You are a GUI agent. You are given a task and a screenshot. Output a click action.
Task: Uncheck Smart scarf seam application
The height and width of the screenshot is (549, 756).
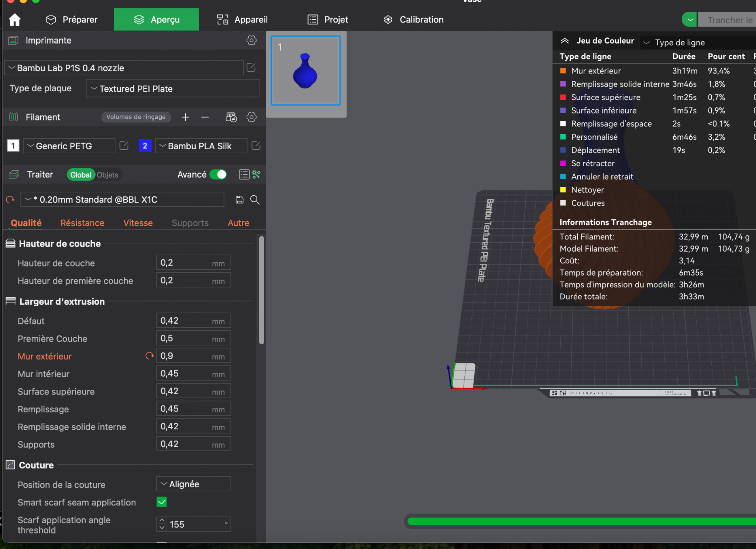tap(162, 502)
